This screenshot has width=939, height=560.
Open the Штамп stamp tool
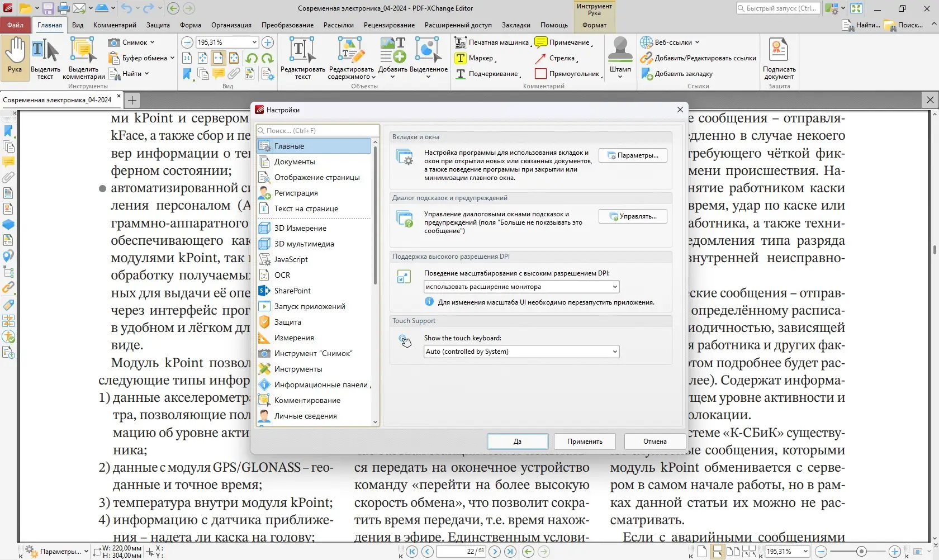click(x=620, y=58)
